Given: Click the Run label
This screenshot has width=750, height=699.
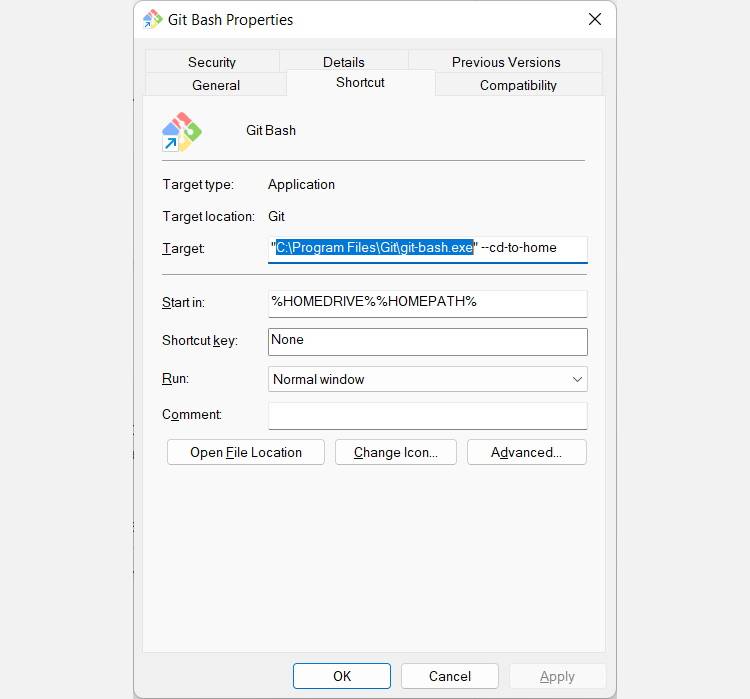Looking at the screenshot, I should click(x=176, y=378).
